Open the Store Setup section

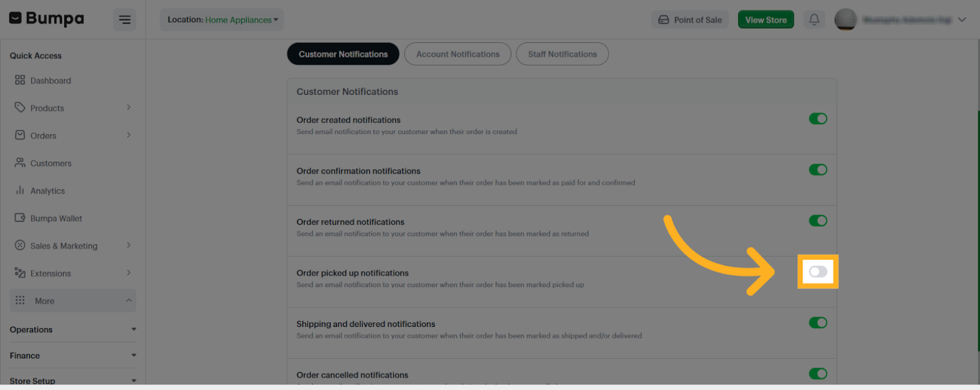tap(72, 380)
